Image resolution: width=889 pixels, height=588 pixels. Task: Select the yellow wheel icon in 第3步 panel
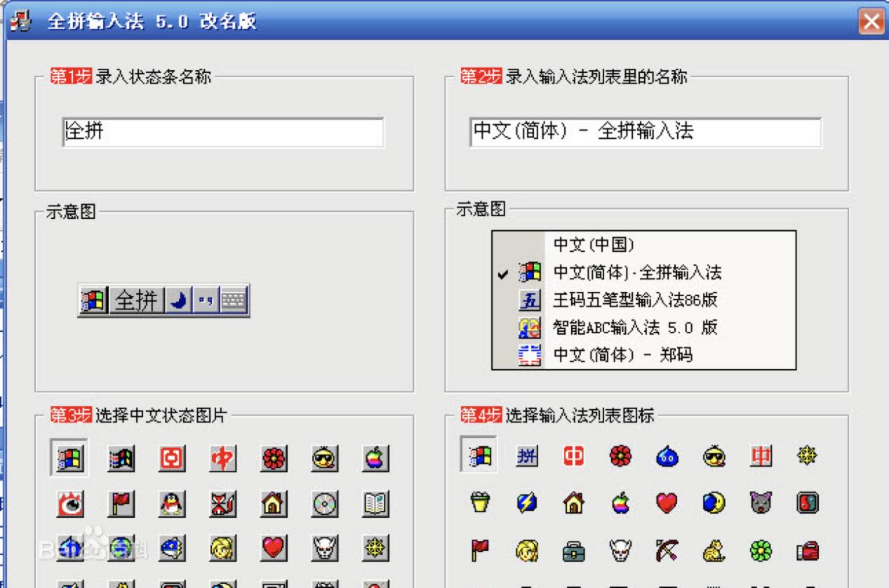point(375,548)
